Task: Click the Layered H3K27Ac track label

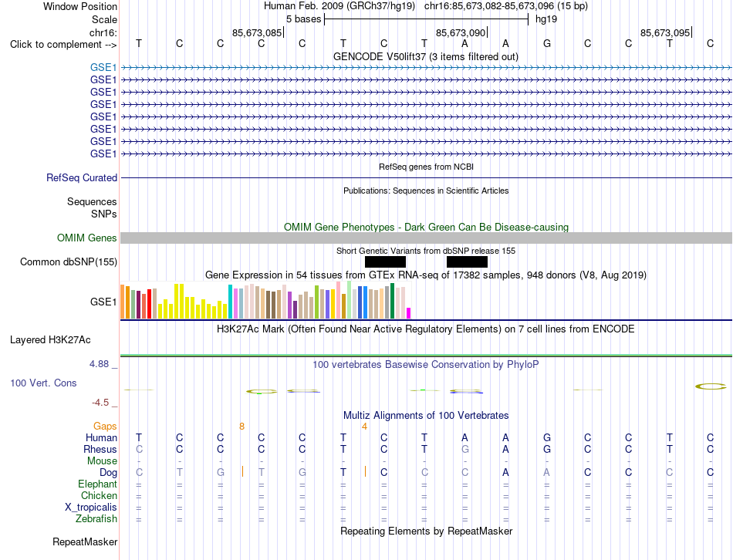Action: pos(50,340)
